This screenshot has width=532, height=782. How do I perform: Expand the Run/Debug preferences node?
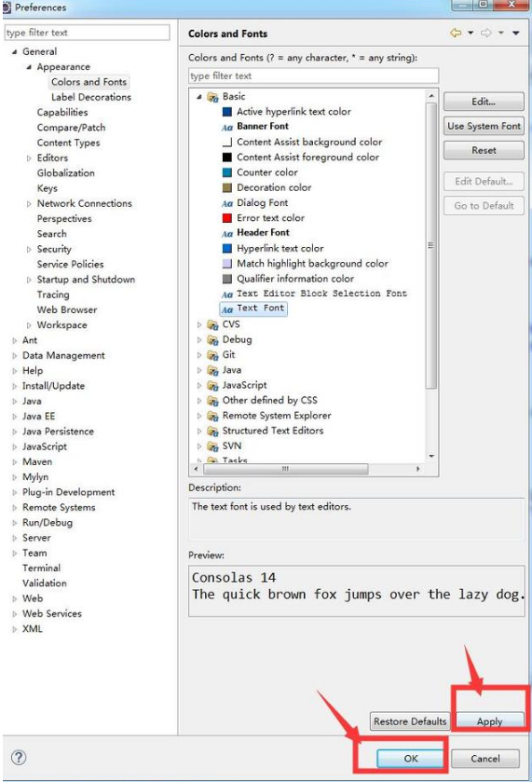pos(15,523)
